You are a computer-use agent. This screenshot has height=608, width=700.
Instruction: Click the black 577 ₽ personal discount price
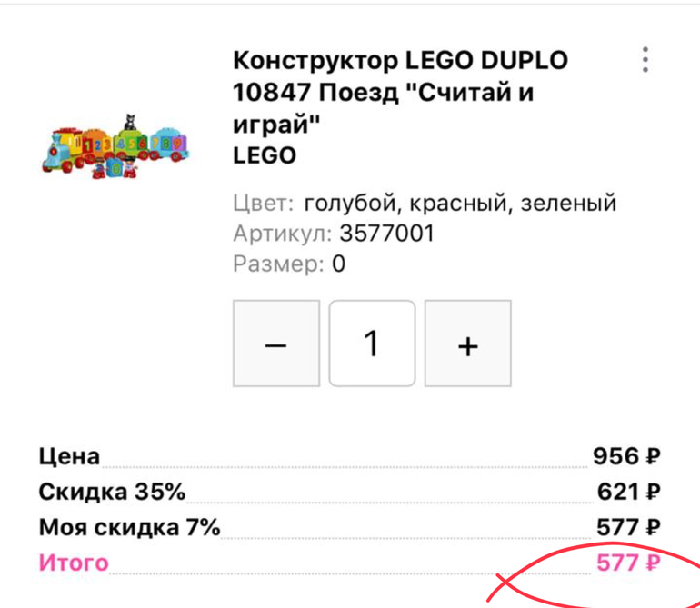(627, 527)
